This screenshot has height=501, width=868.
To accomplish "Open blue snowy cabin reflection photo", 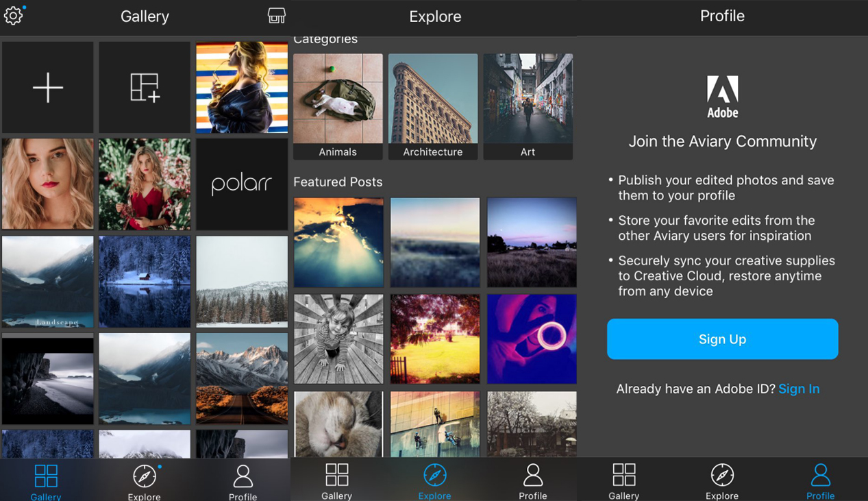I will click(145, 282).
